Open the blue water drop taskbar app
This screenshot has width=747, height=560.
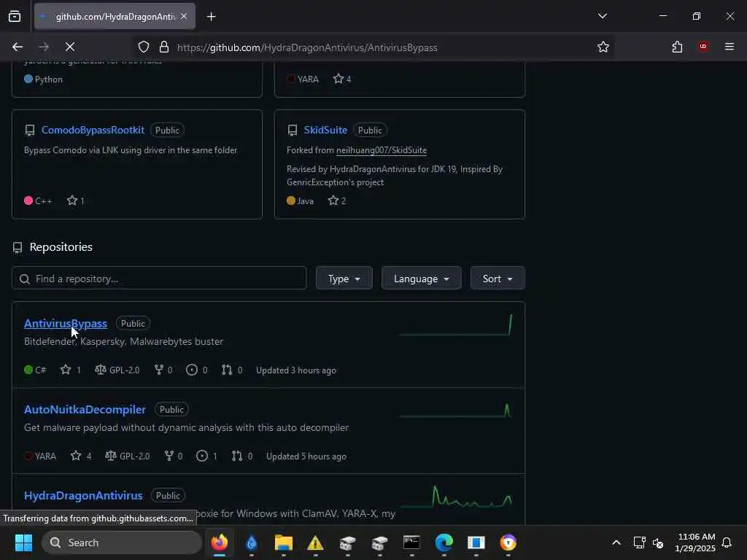click(x=252, y=542)
